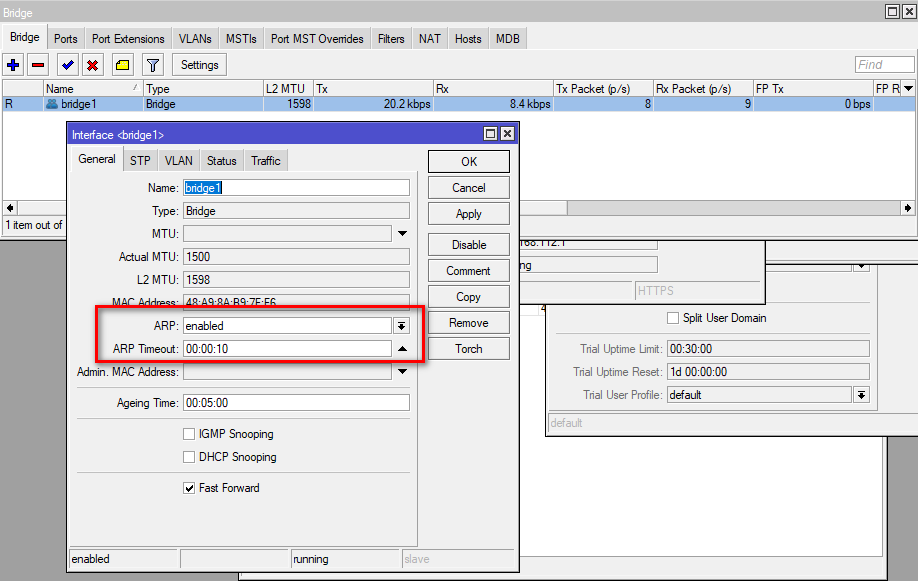918x581 pixels.
Task: Click the red minus Remove icon
Action: pos(38,65)
